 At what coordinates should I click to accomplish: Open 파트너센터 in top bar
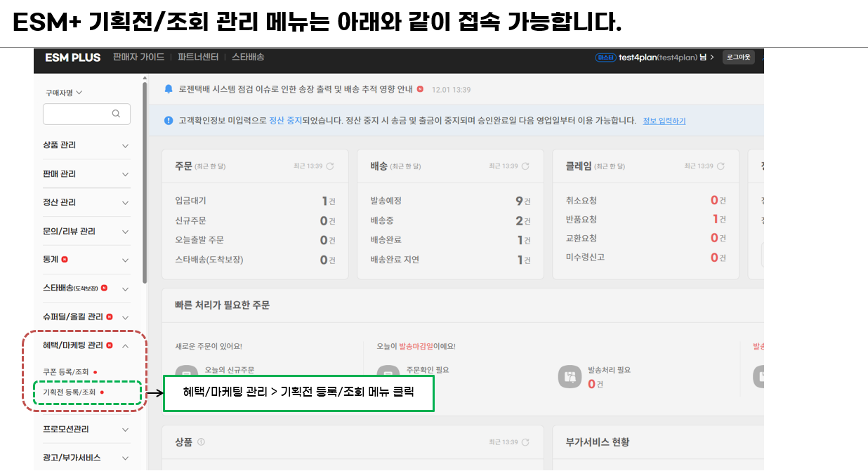point(198,58)
